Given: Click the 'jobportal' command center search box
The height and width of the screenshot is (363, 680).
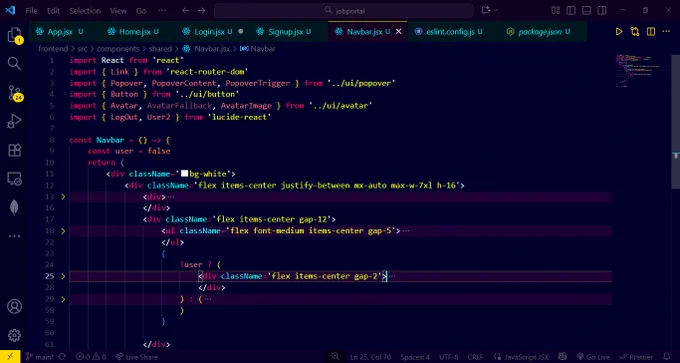Looking at the screenshot, I should 343,10.
